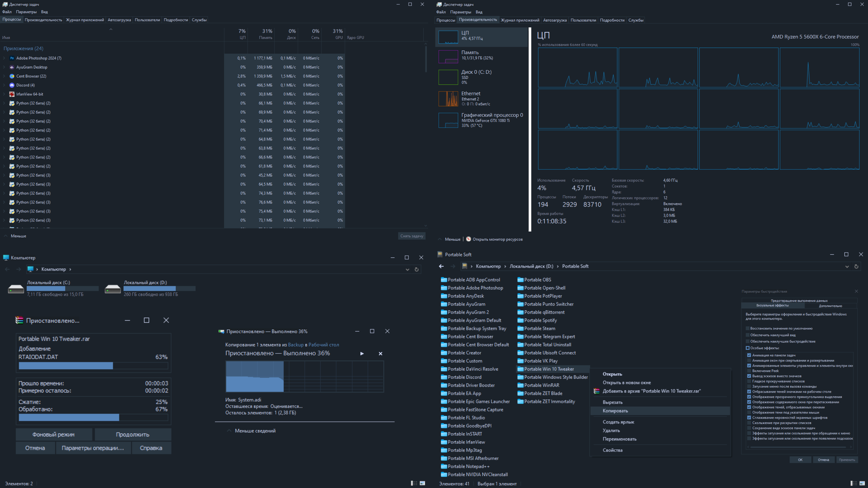The width and height of the screenshot is (868, 488).
Task: Expand the Adobe Photoshop 2024 process group
Action: (x=4, y=58)
